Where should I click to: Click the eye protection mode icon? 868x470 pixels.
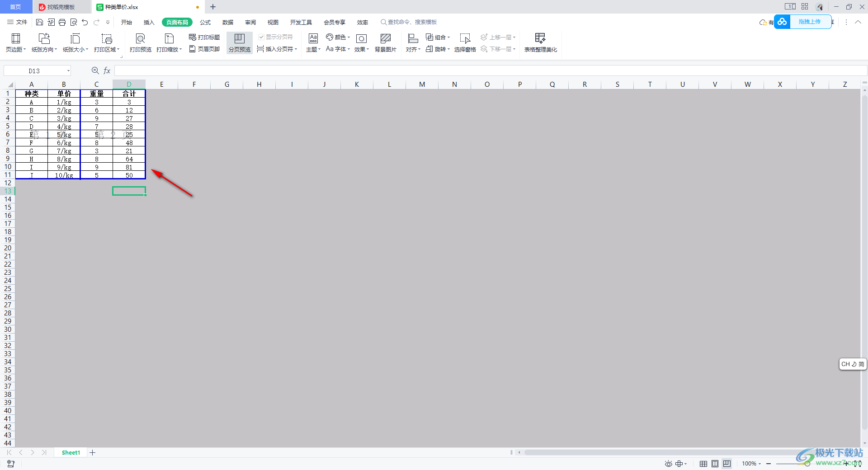click(x=669, y=464)
